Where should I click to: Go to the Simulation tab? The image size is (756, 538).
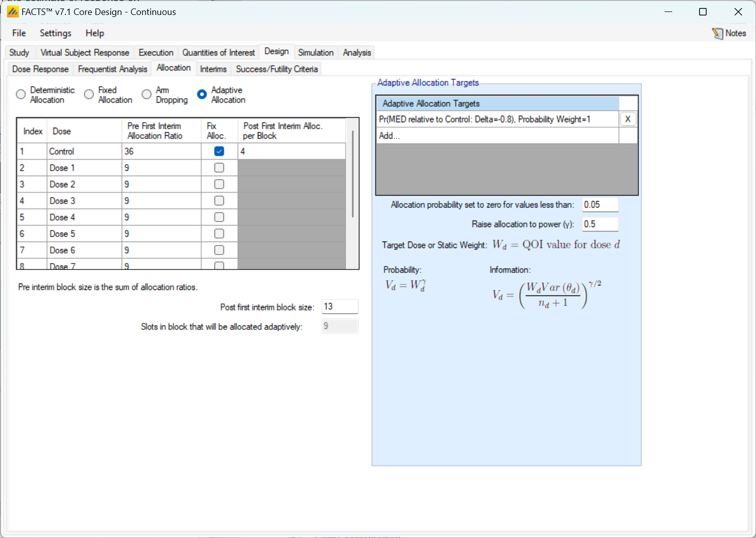click(315, 52)
